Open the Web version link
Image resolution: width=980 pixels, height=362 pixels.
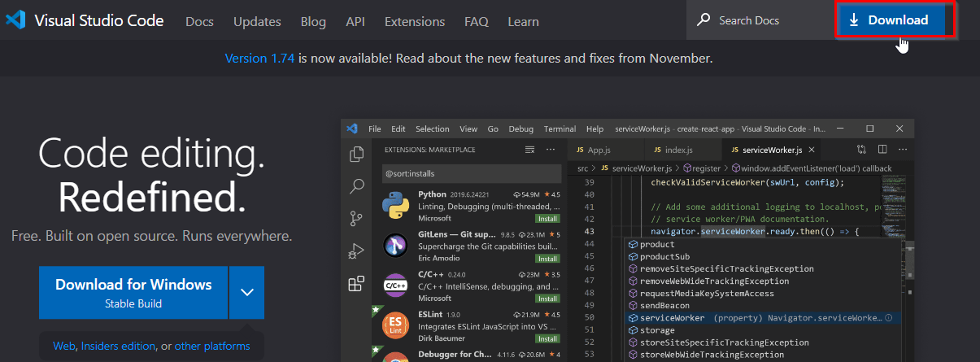[x=64, y=346]
